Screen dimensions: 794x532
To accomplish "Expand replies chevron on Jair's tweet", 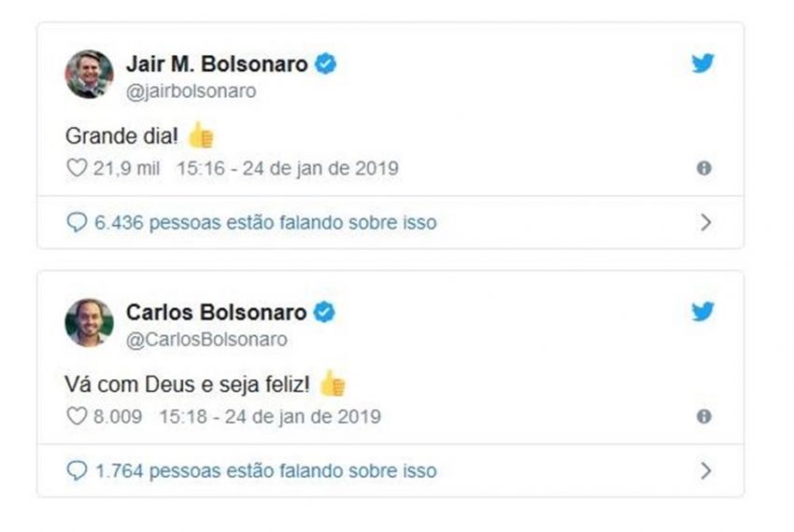I will pos(706,223).
